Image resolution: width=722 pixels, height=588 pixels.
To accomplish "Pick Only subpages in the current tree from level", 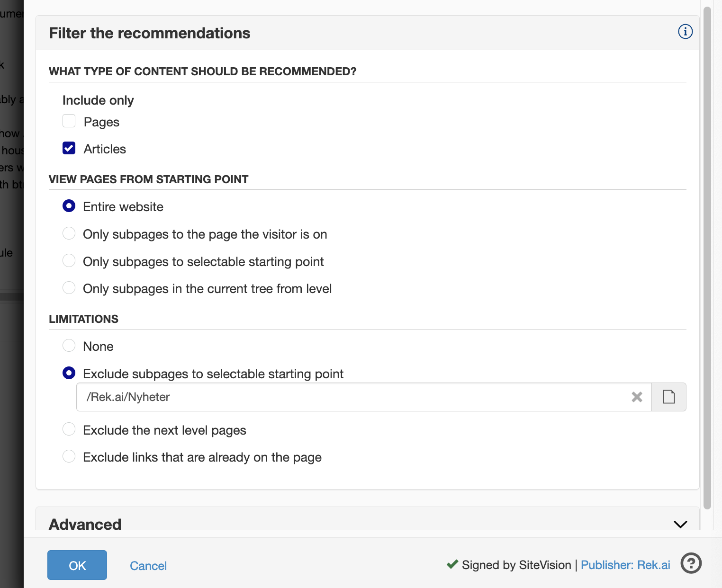I will point(69,287).
